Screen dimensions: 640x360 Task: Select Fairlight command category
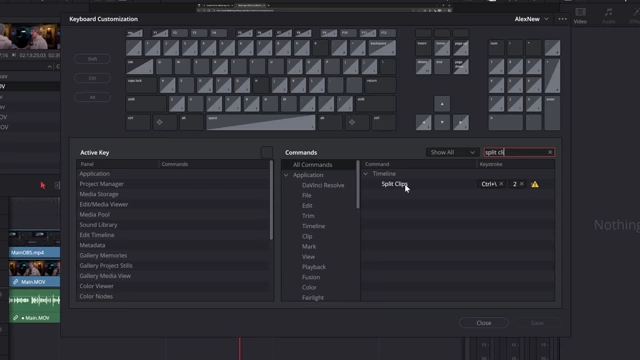[313, 298]
